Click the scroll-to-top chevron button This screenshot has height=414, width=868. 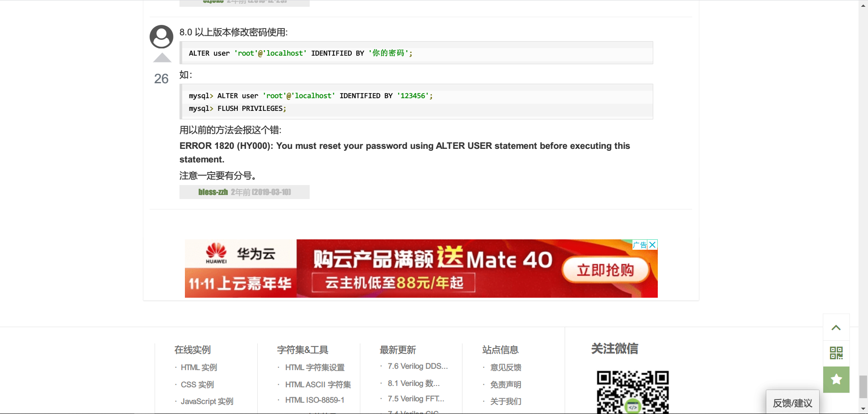coord(836,328)
